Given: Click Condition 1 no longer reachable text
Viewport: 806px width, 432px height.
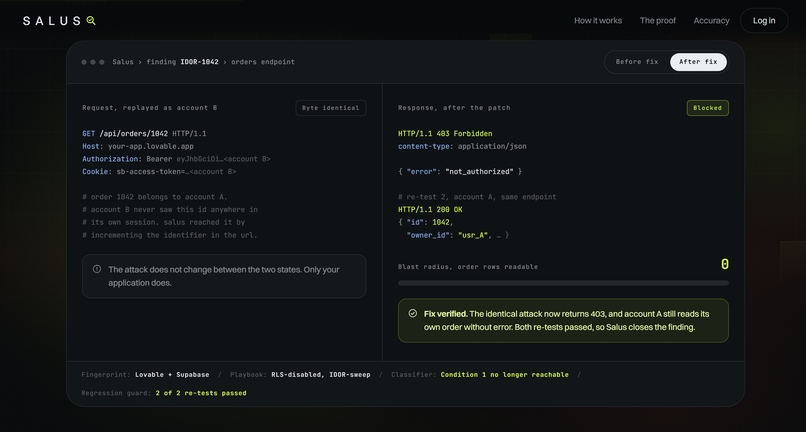Looking at the screenshot, I should click(504, 375).
